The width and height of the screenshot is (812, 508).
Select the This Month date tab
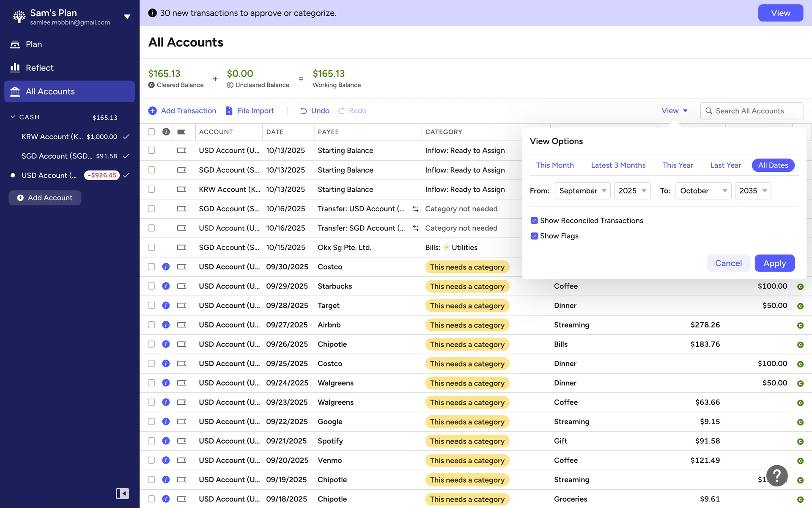[555, 165]
